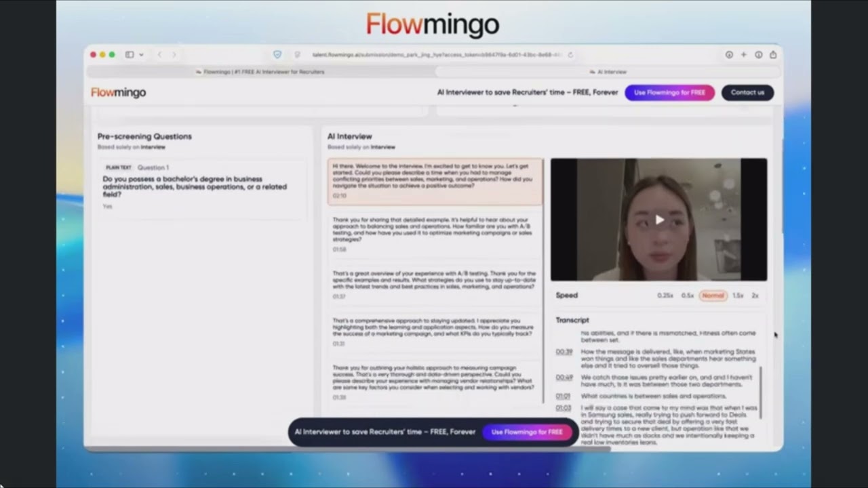The image size is (868, 488).
Task: Click the 'PLAIN TEXT' tag on Question 1
Action: pos(119,167)
